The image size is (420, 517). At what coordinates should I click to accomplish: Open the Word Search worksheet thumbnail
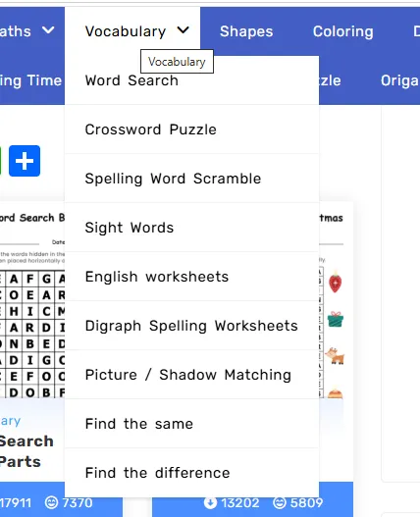tap(32, 302)
